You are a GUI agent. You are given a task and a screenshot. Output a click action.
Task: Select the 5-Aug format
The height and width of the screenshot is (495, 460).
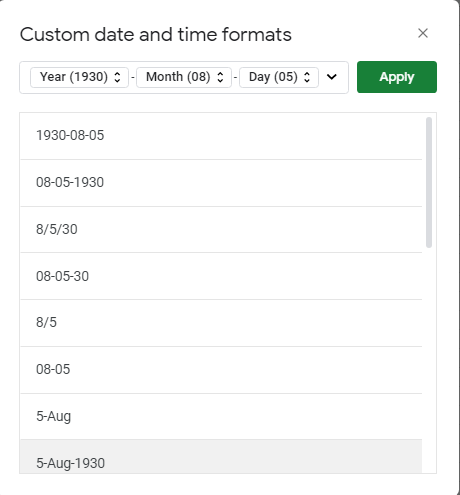[x=221, y=416]
